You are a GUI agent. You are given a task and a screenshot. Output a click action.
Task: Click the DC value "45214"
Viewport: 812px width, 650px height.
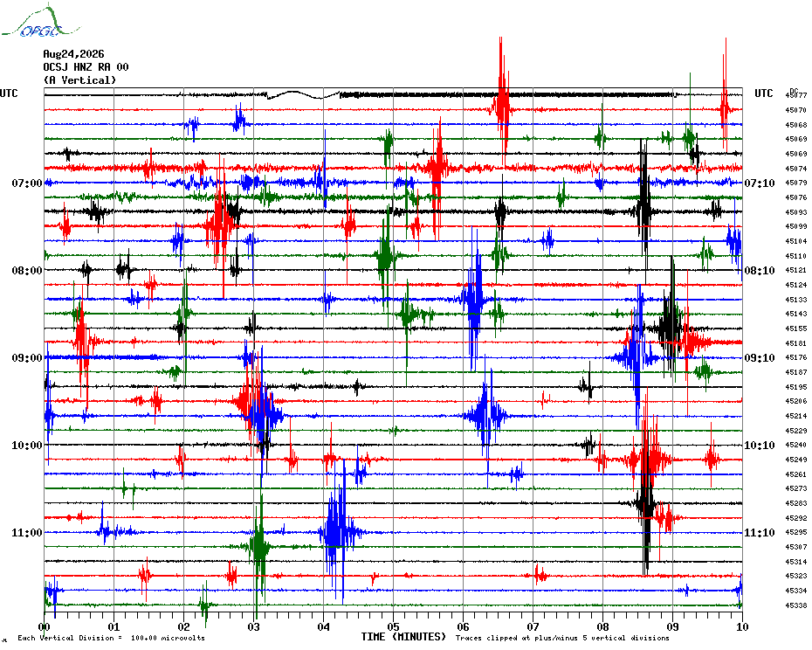pos(796,416)
